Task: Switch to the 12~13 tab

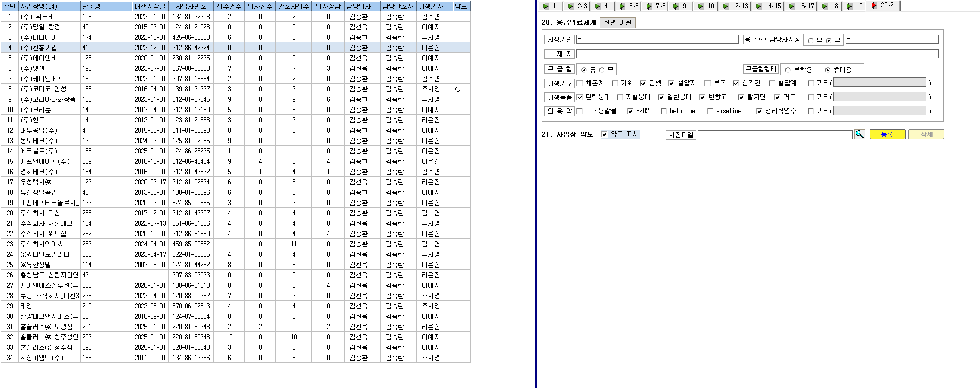Action: [x=735, y=6]
